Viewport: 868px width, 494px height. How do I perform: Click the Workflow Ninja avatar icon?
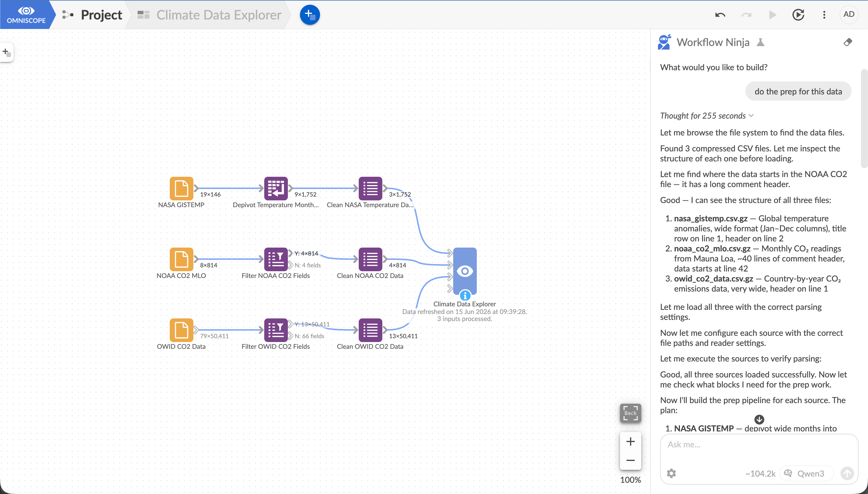pyautogui.click(x=664, y=42)
